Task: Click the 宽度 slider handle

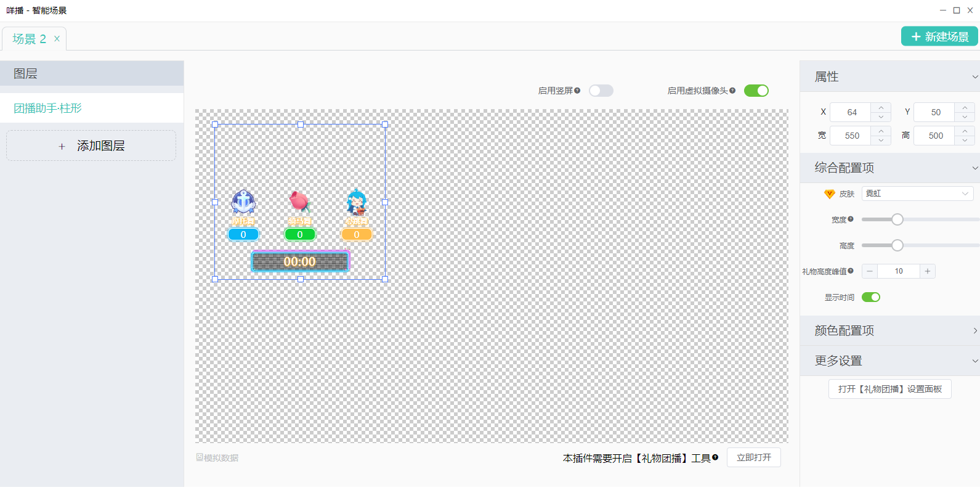Action: pyautogui.click(x=897, y=219)
